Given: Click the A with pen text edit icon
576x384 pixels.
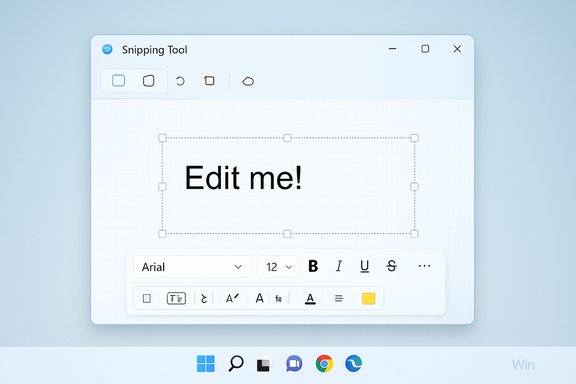Looking at the screenshot, I should pos(232,298).
